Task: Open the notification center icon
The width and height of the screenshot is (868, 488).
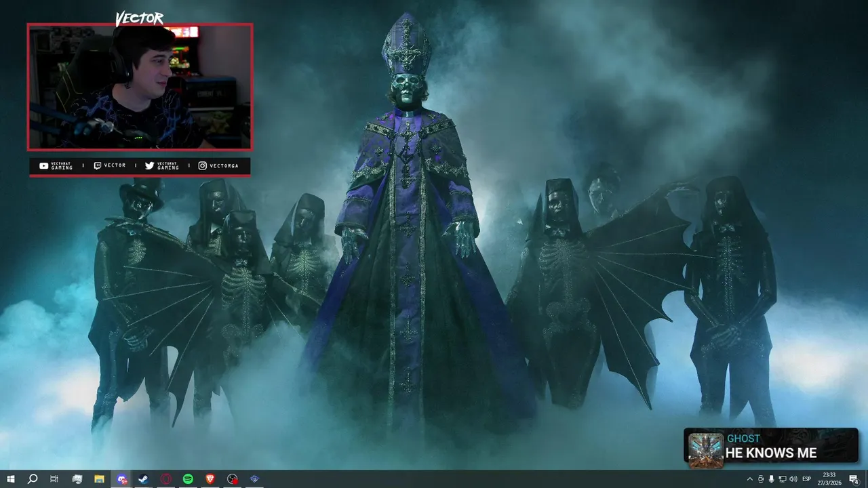Action: click(x=854, y=479)
